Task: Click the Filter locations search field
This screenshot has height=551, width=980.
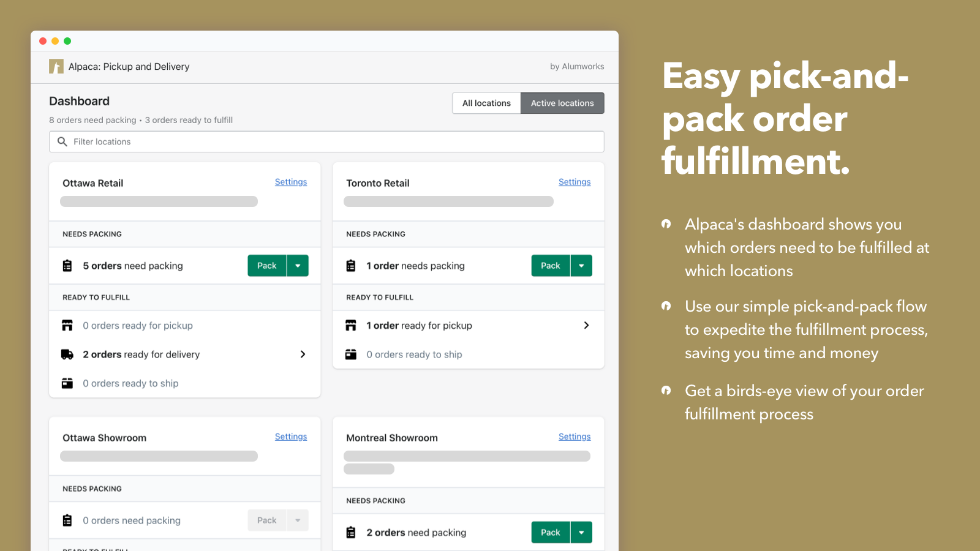Action: (x=331, y=141)
